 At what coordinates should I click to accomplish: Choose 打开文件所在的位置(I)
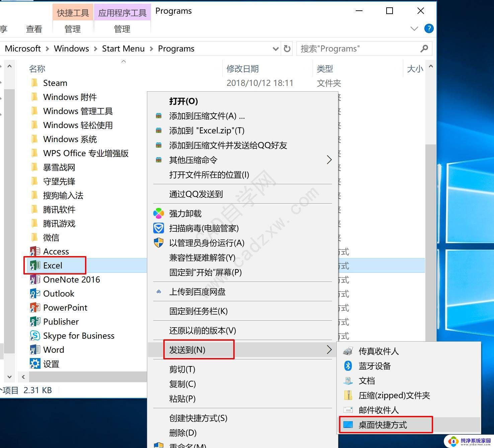tap(209, 175)
